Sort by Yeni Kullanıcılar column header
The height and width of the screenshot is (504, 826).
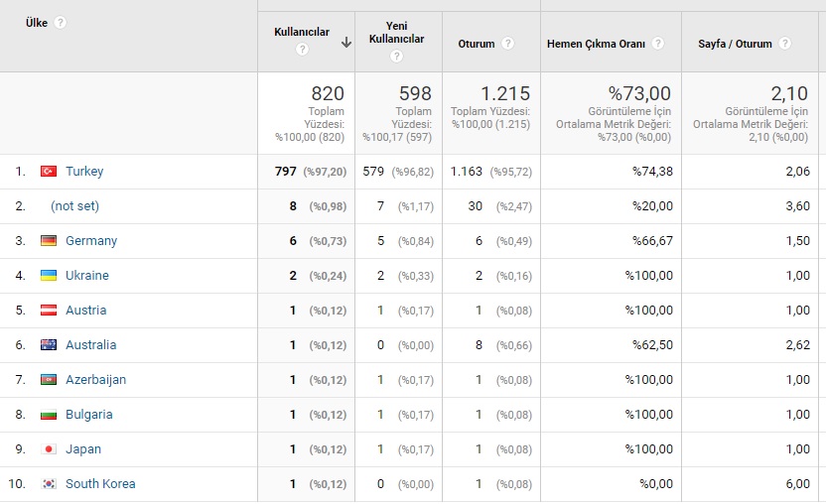(396, 33)
